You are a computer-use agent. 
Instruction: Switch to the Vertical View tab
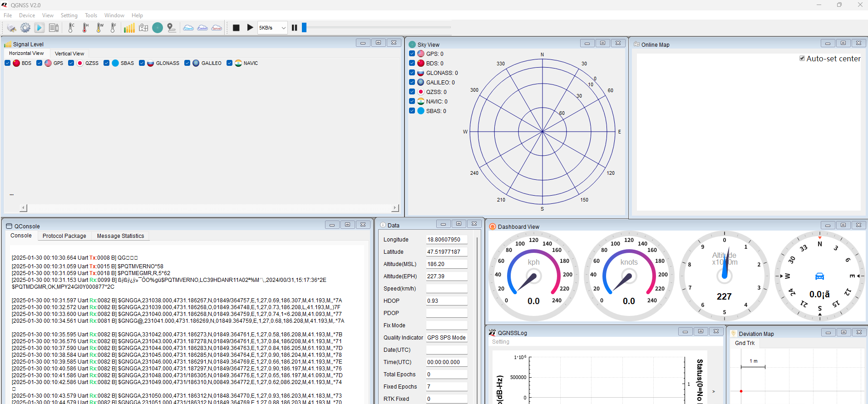(69, 54)
